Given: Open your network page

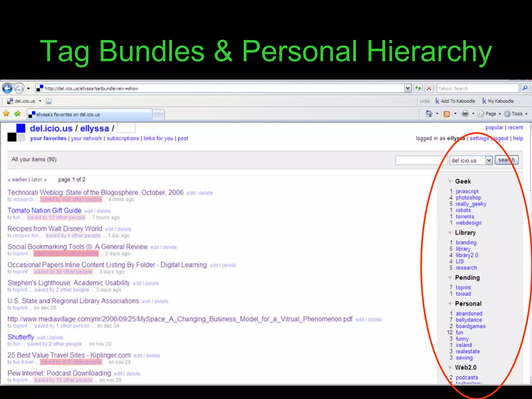Looking at the screenshot, I should [87, 138].
